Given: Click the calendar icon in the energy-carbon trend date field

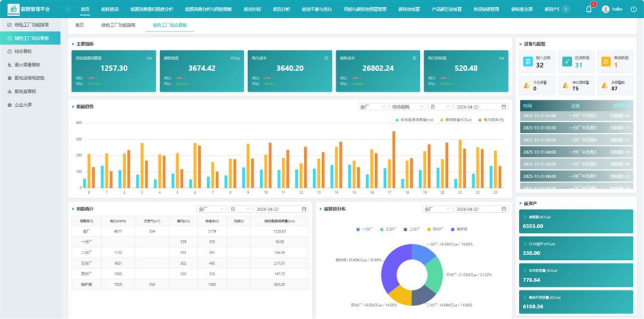Looking at the screenshot, I should (504, 107).
